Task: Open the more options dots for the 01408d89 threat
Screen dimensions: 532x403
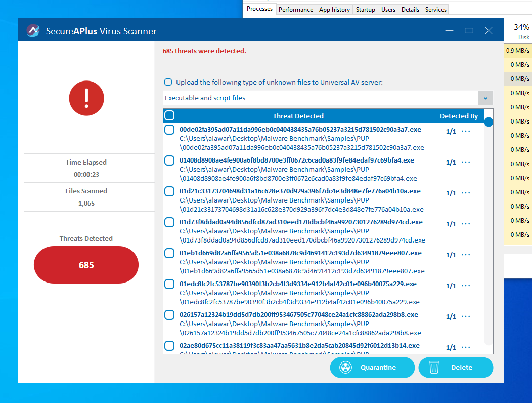Action: point(466,162)
